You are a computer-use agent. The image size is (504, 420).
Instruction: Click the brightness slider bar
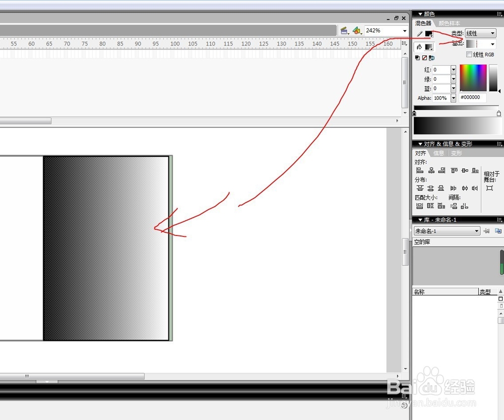(x=493, y=78)
